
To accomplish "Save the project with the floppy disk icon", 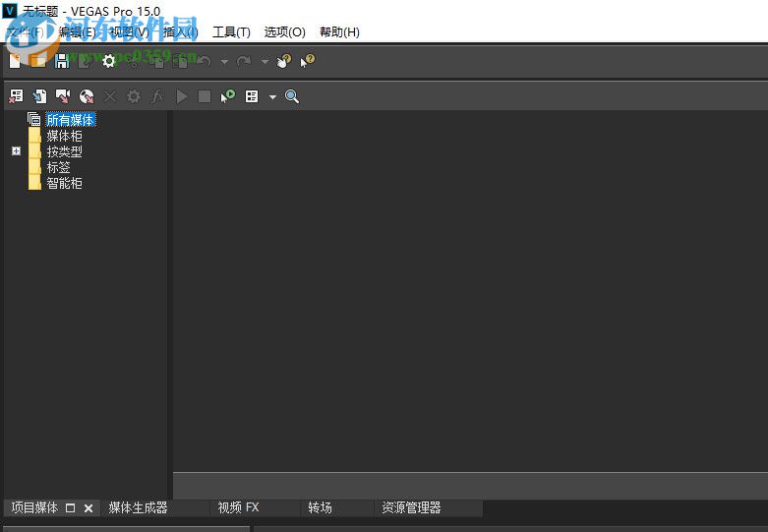I will click(62, 61).
